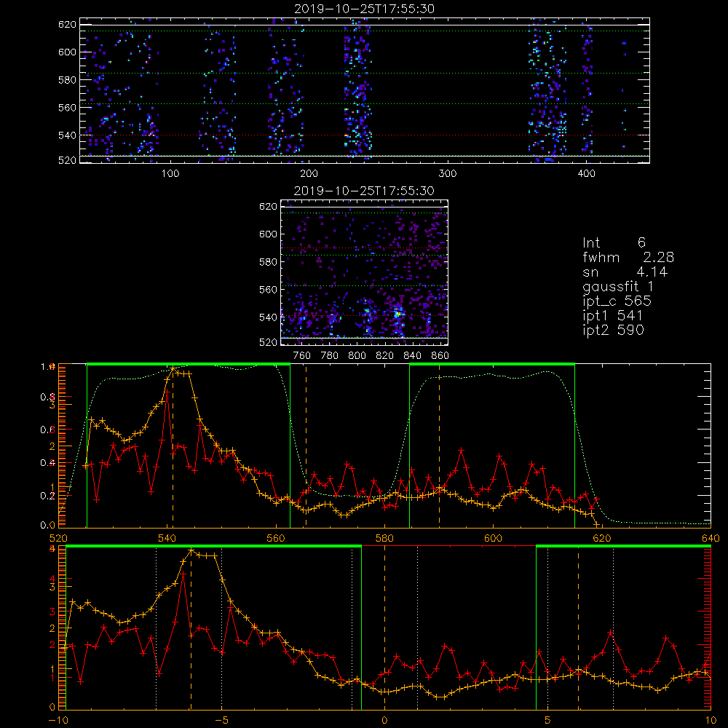This screenshot has height=728, width=728.
Task: Click y-axis label 560 on top plot
Action: 67,107
